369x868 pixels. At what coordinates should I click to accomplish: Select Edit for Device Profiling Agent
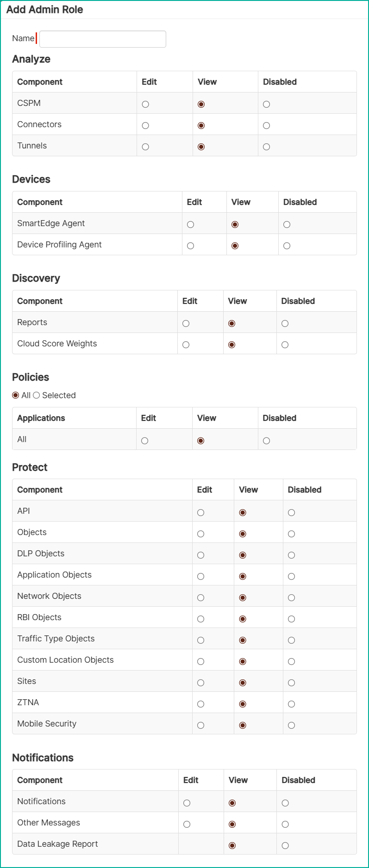pyautogui.click(x=190, y=246)
